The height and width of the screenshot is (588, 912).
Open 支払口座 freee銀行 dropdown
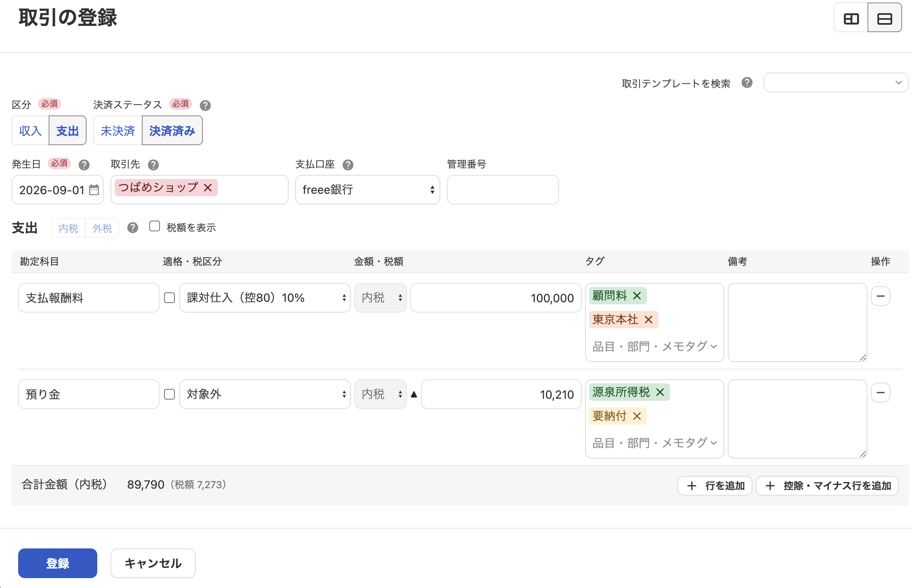pyautogui.click(x=368, y=190)
